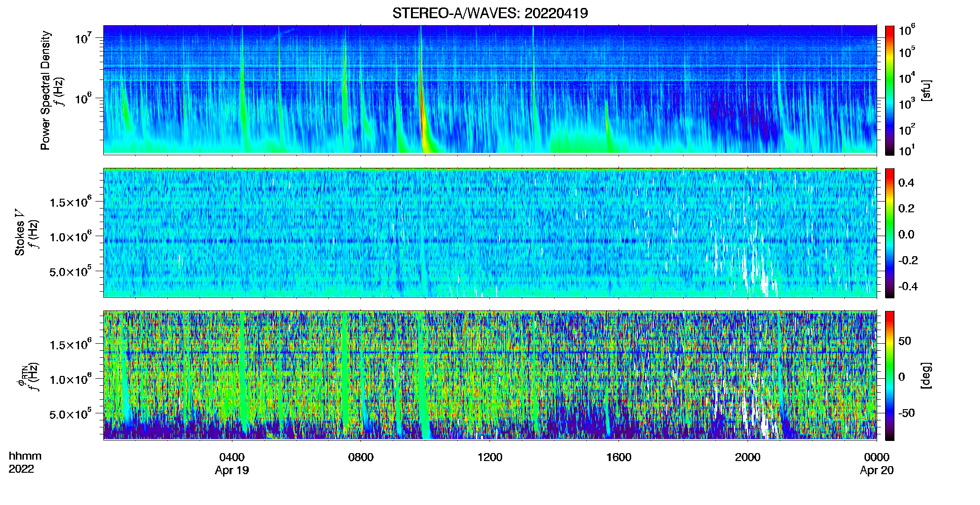Click the title STEREO-A/WAVES: 20220419
This screenshot has width=980, height=505.
click(490, 14)
